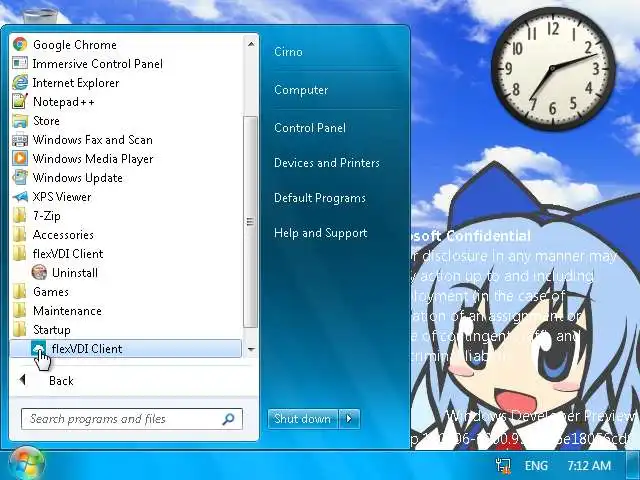
Task: Click the programs list scroll up arrow
Action: click(251, 44)
